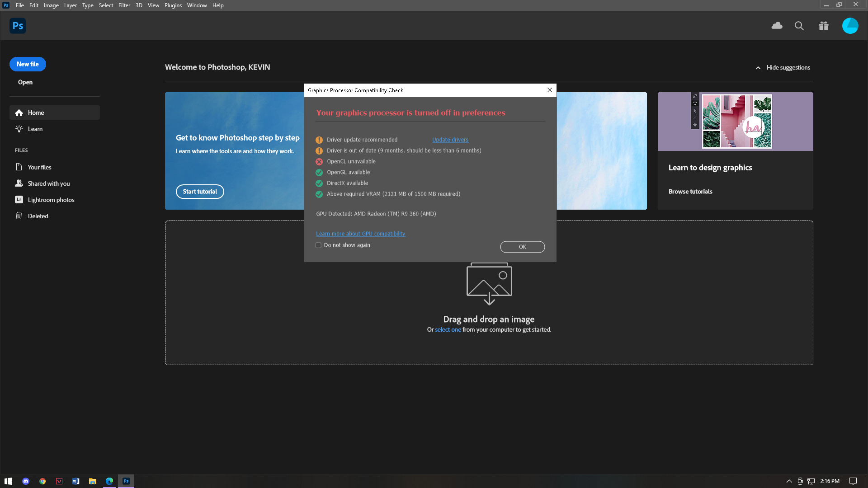Click the gifts/presents icon top right

tap(824, 26)
